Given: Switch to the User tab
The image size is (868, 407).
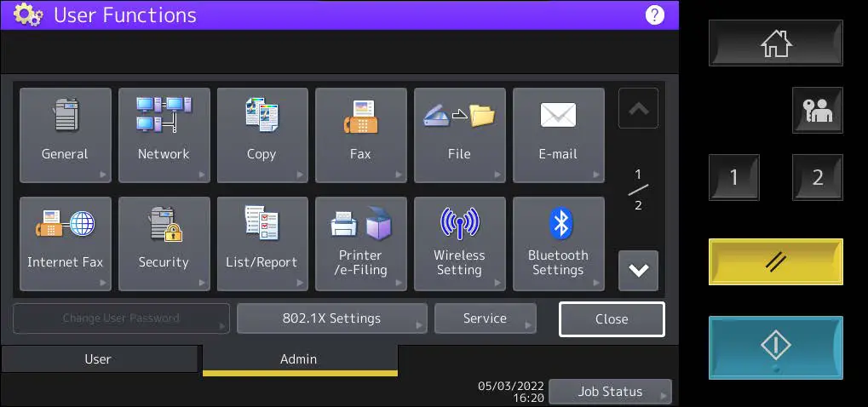Looking at the screenshot, I should pos(99,359).
